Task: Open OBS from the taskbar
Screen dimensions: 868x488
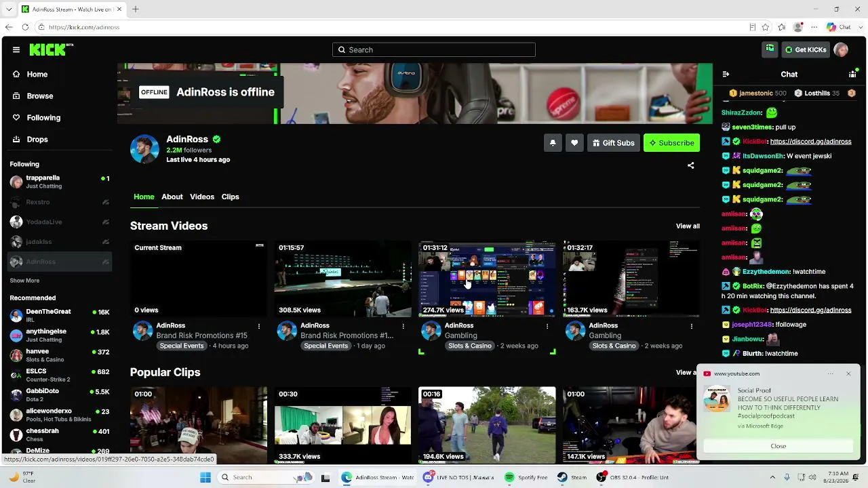Action: (x=633, y=477)
